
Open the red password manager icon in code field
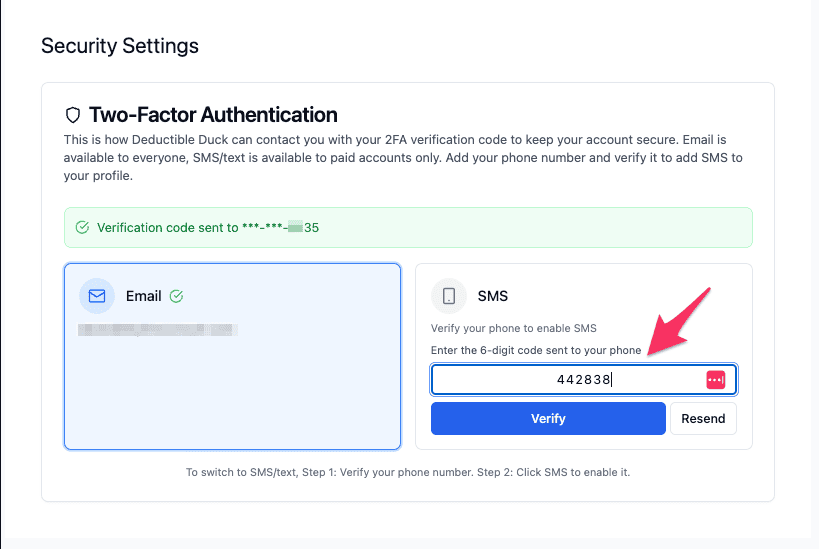[715, 380]
